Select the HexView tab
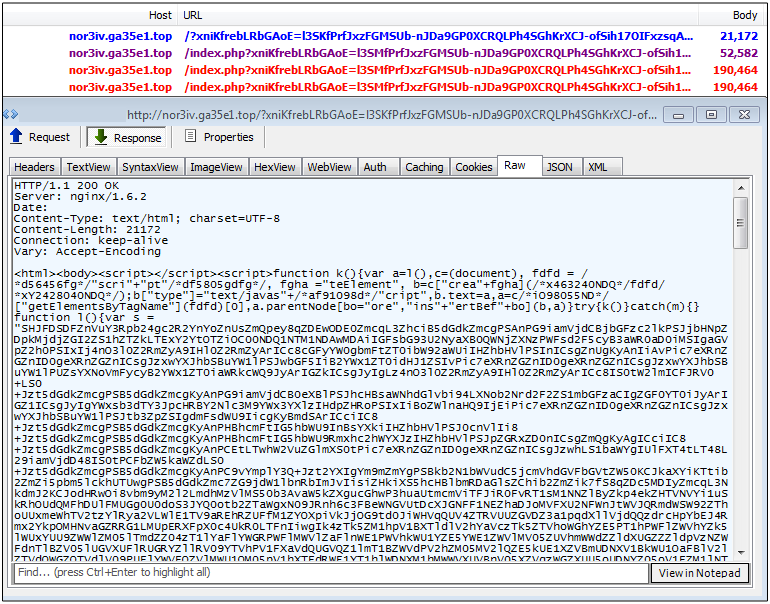Image resolution: width=770 pixels, height=604 pixels. [x=275, y=167]
